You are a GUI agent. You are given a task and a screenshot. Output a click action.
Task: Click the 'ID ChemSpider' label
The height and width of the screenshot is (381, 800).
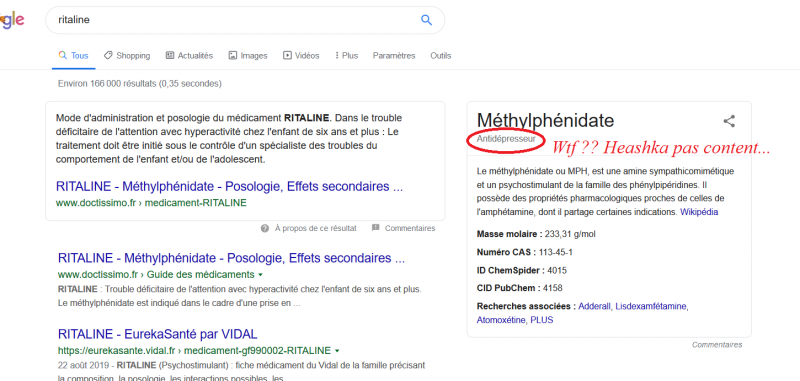coord(511,270)
